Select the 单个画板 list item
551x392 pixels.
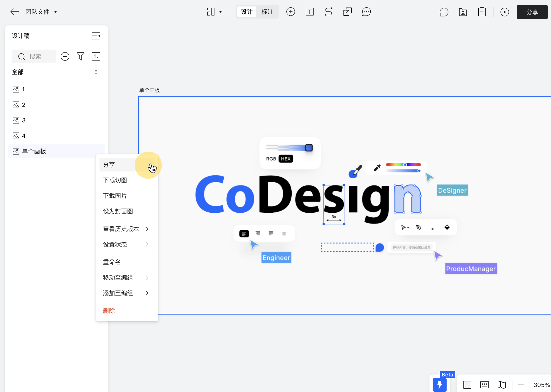tap(56, 151)
